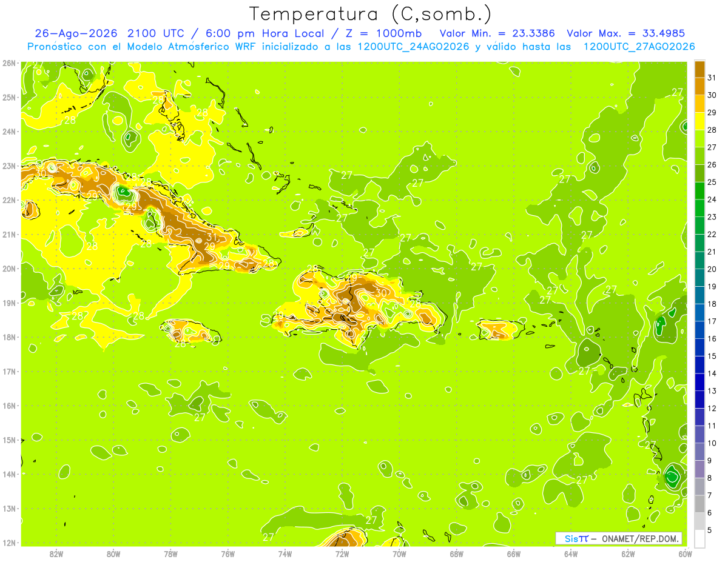Image resolution: width=728 pixels, height=562 pixels.
Task: Click the "31" contour label over eastern Cuba
Action: point(212,238)
